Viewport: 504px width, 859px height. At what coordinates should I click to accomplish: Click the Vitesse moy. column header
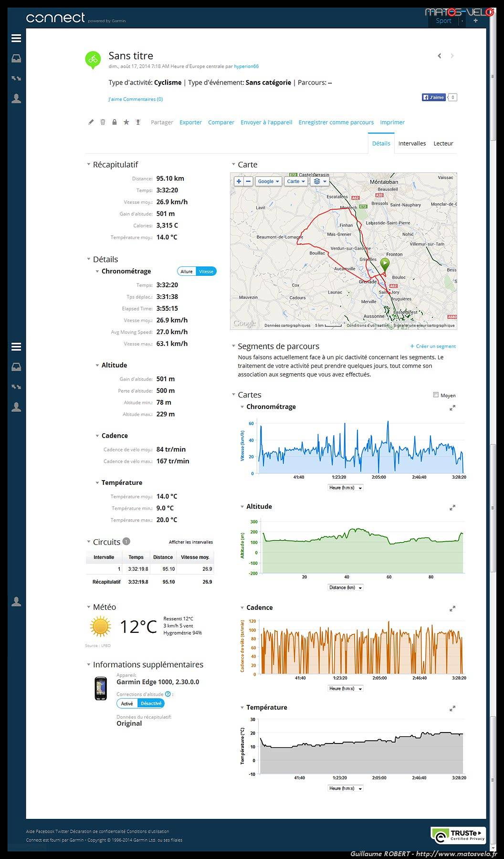(x=195, y=557)
